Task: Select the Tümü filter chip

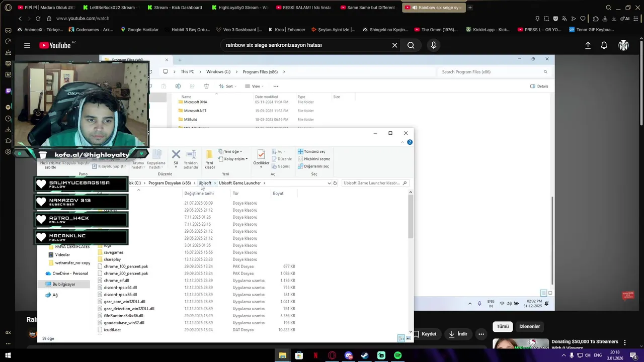Action: 503,327
